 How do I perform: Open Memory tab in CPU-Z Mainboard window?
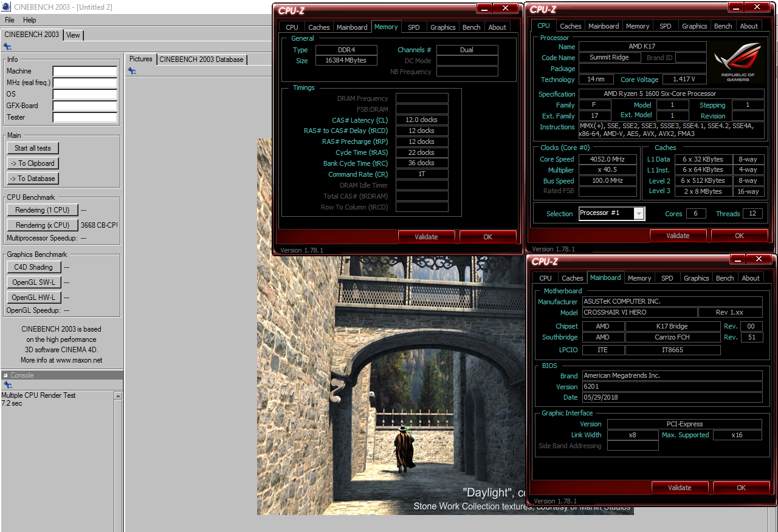(x=639, y=278)
